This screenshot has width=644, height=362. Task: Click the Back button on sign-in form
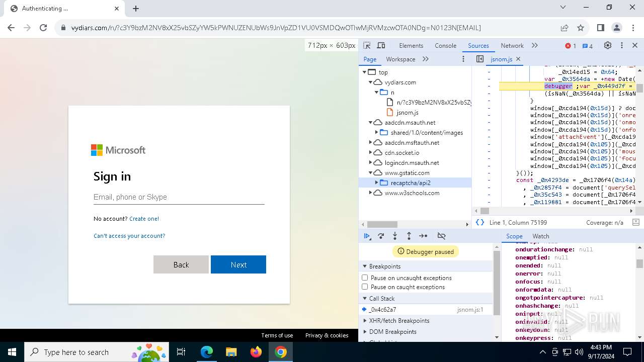pyautogui.click(x=181, y=264)
